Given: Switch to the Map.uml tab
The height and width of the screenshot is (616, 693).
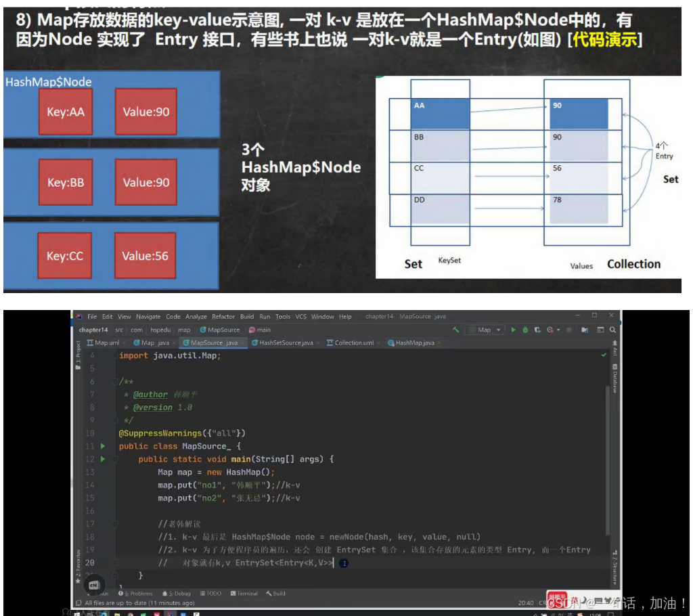Looking at the screenshot, I should pos(103,343).
